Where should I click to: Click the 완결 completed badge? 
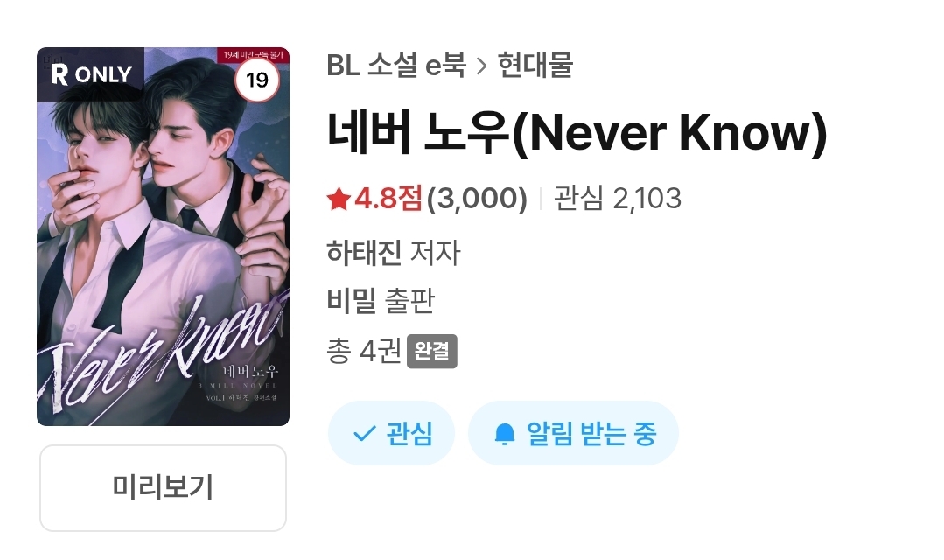point(431,351)
